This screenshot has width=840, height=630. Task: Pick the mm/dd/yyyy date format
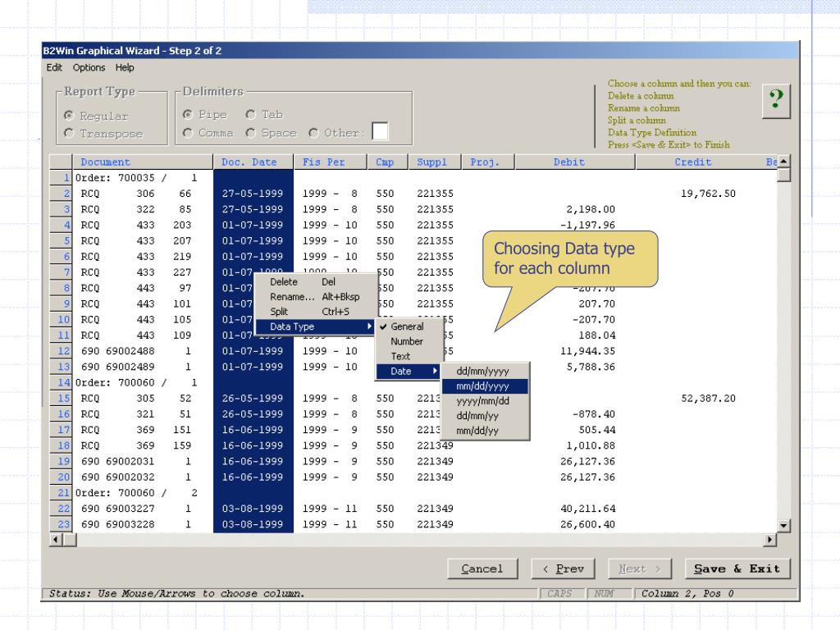pyautogui.click(x=485, y=386)
